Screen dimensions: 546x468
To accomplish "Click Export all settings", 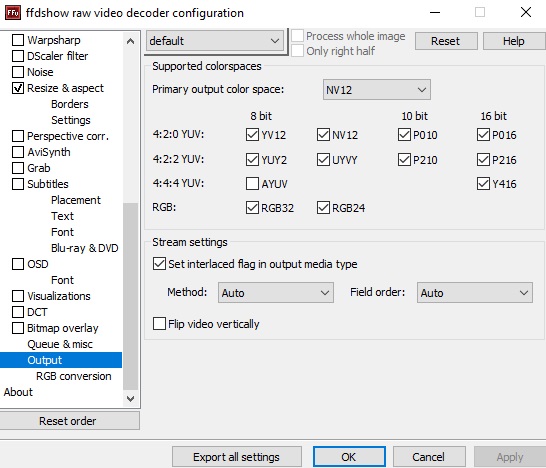I will (x=236, y=457).
